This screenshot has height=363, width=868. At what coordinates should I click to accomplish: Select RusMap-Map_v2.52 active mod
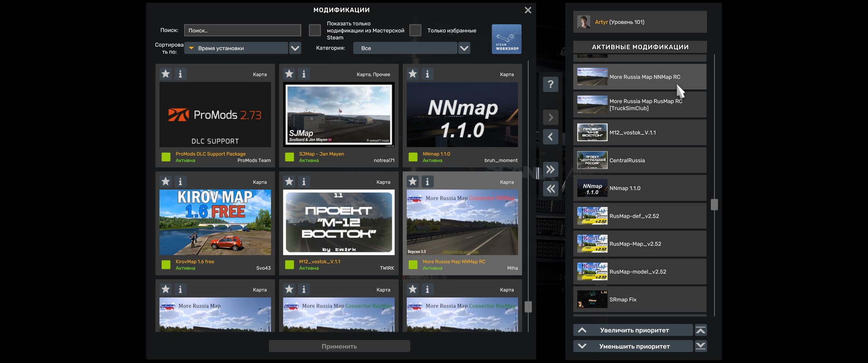point(640,244)
